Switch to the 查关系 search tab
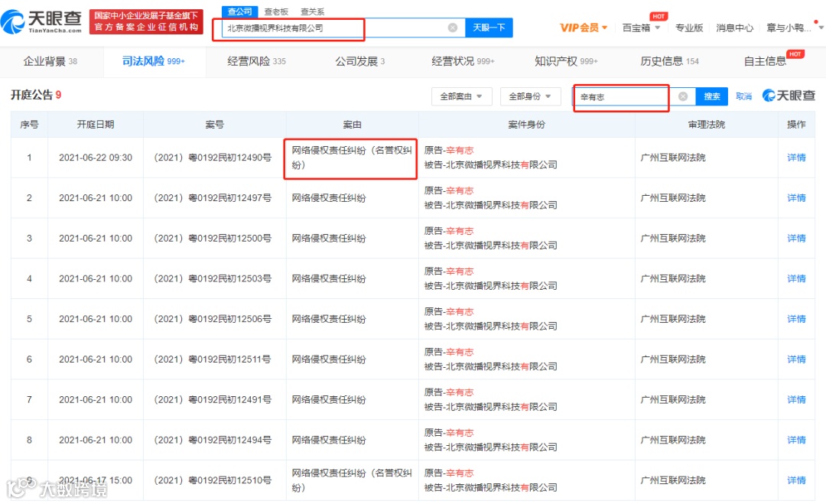 click(x=312, y=11)
